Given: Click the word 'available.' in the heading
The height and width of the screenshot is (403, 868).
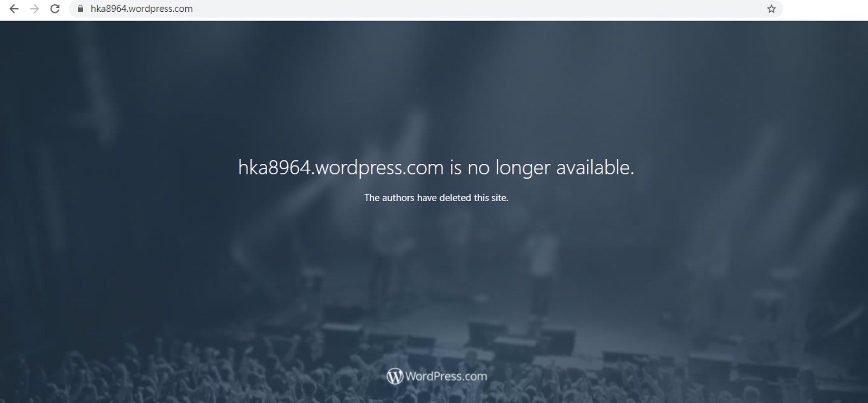Looking at the screenshot, I should coord(595,167).
